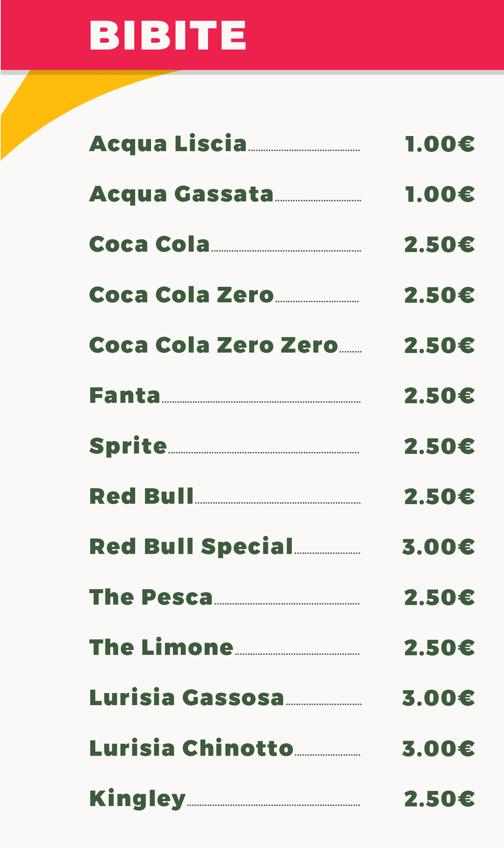
Task: Click the Acqua Liscia 1.00€ price
Action: click(440, 144)
